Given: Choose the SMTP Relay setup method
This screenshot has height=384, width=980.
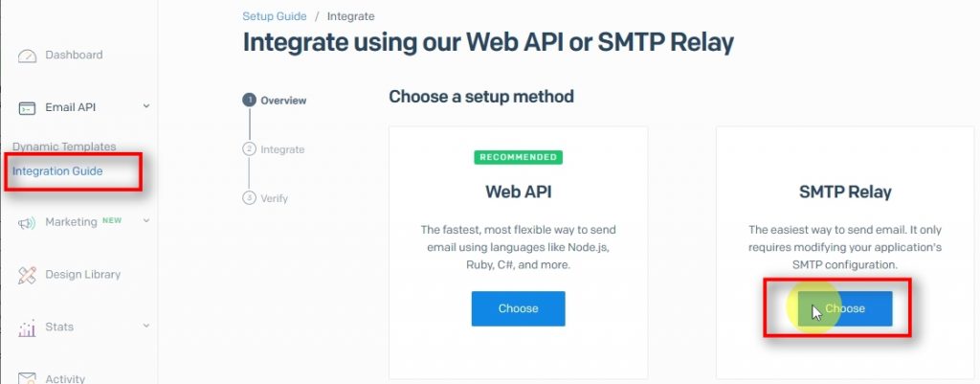Looking at the screenshot, I should [845, 308].
